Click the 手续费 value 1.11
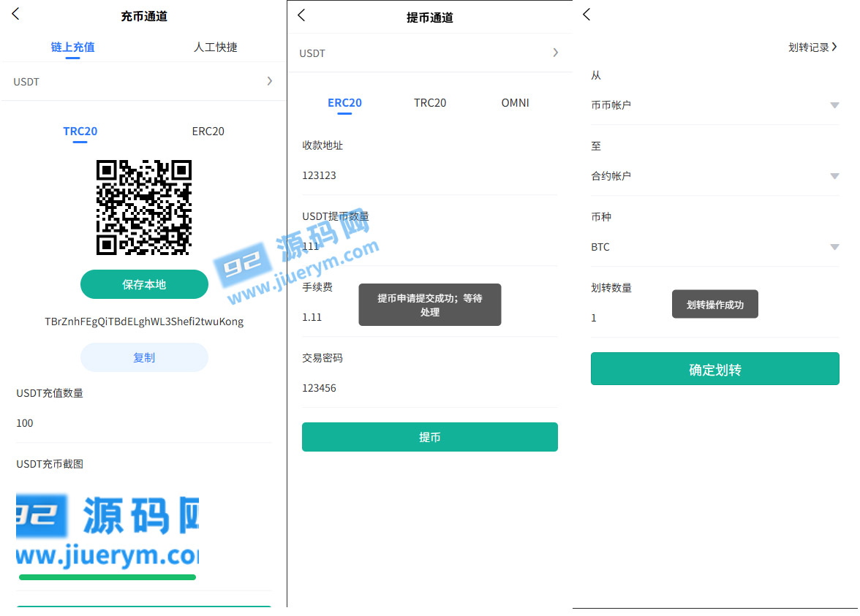 click(x=312, y=317)
